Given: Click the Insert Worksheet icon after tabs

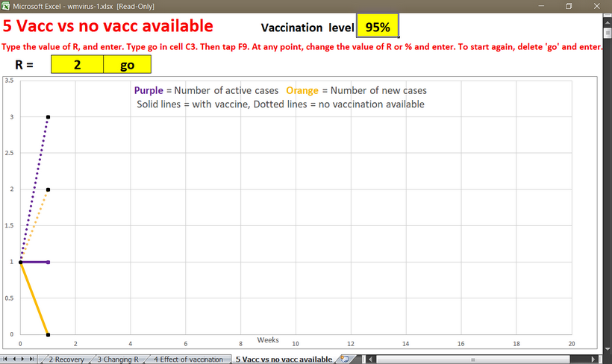Looking at the screenshot, I should pyautogui.click(x=344, y=359).
